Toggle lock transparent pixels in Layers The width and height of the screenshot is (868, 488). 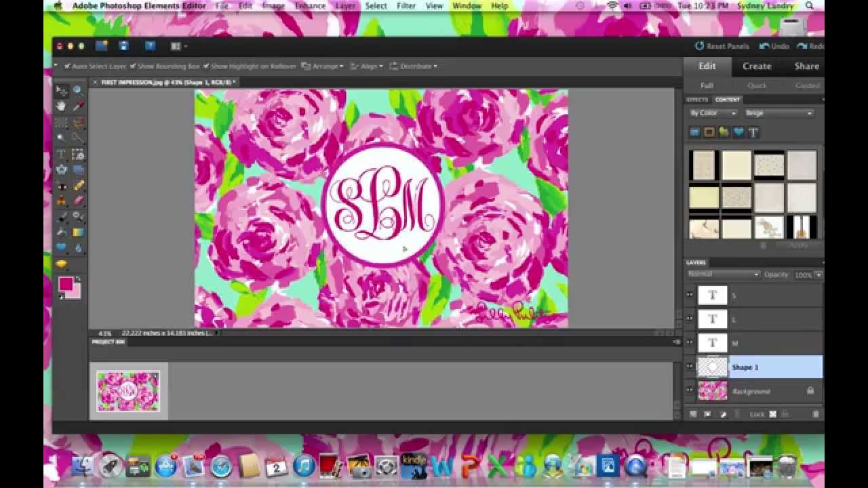coord(772,413)
